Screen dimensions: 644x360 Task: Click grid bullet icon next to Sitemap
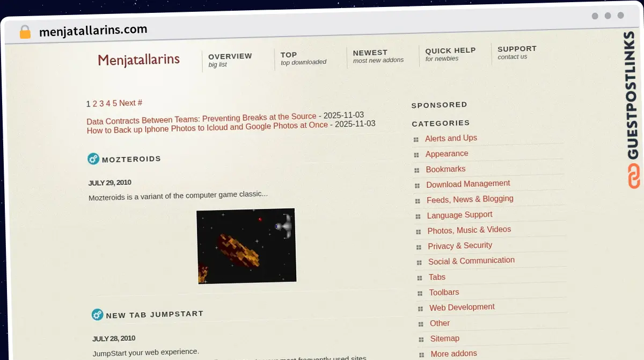point(421,340)
